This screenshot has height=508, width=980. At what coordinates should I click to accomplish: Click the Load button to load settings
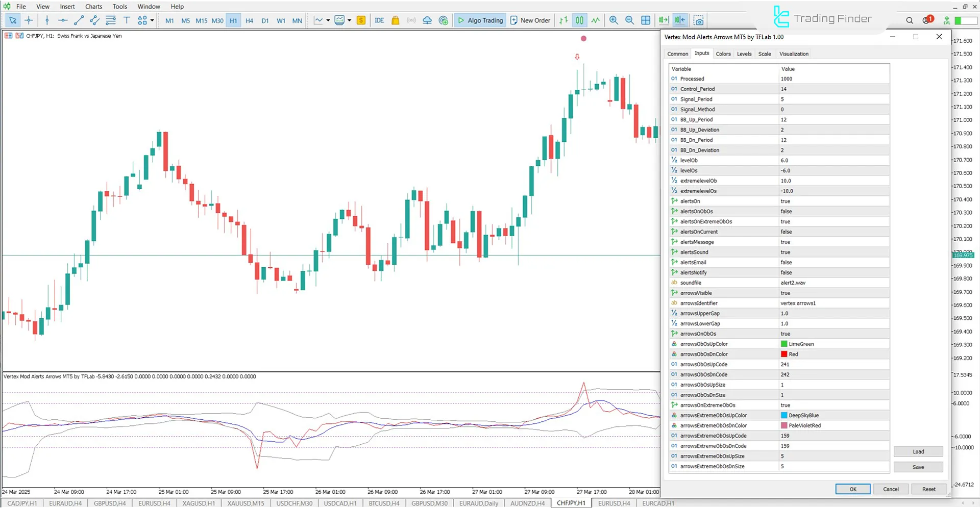click(918, 451)
